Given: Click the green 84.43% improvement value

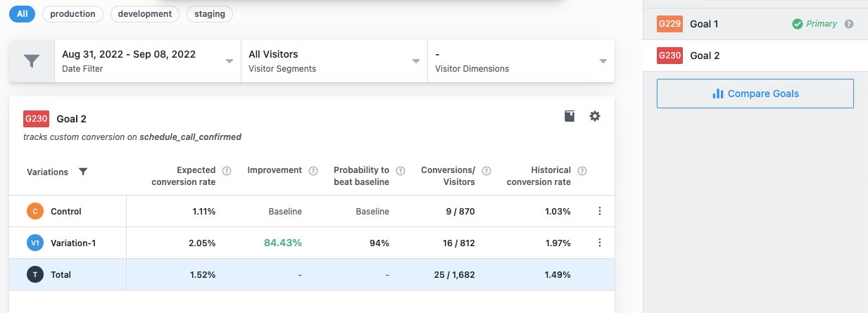Looking at the screenshot, I should point(283,243).
